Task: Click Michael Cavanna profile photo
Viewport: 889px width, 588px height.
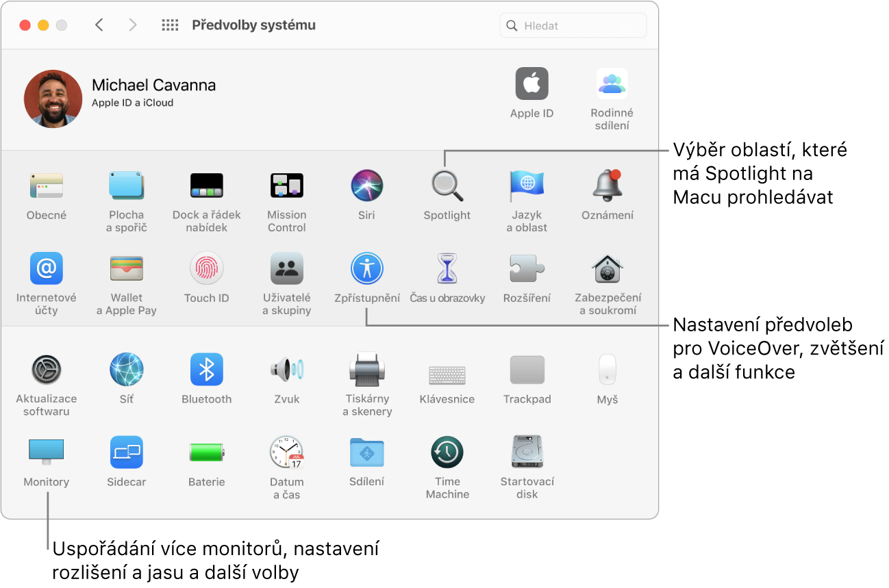Action: 53,99
